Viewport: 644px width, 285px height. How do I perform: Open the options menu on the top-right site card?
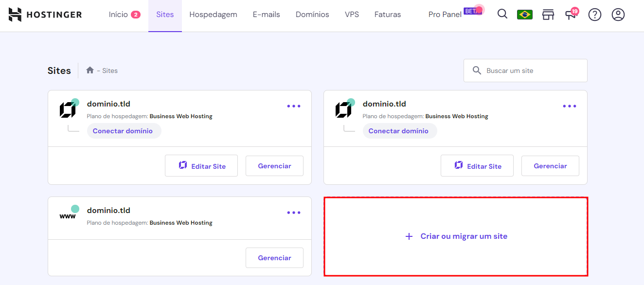(x=570, y=106)
